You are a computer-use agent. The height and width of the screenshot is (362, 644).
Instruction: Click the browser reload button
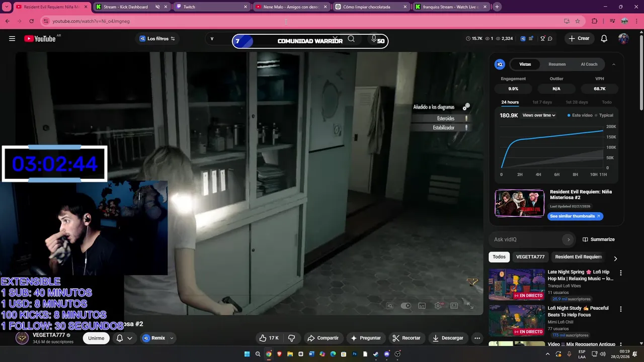(x=31, y=21)
